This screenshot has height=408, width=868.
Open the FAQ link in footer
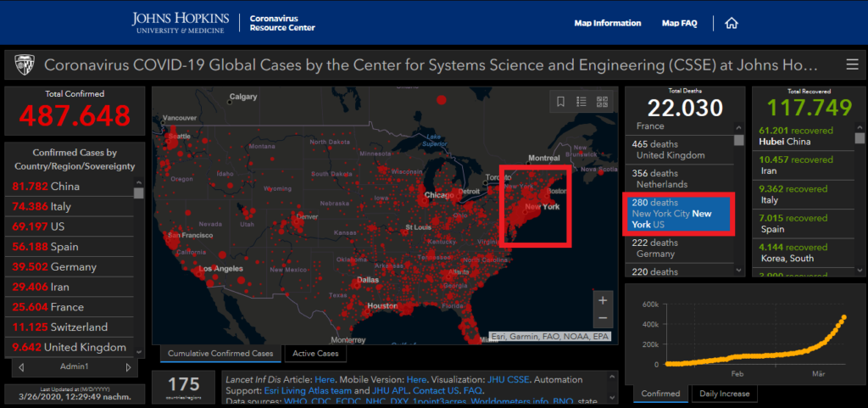click(x=473, y=390)
